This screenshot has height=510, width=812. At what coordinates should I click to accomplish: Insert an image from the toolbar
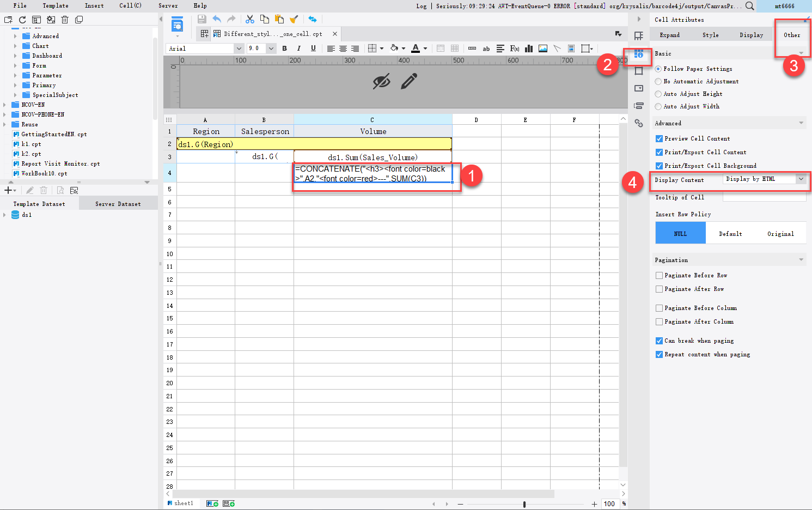(x=542, y=48)
